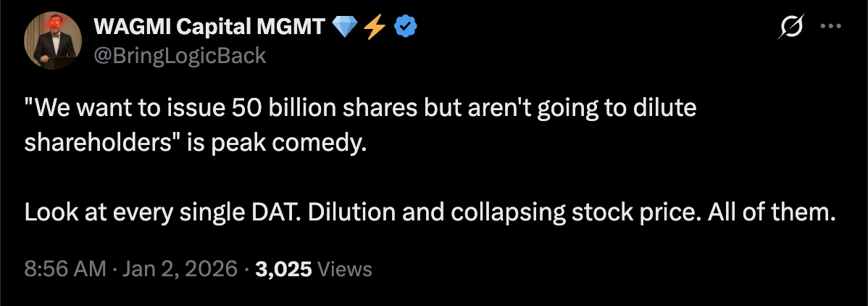Click the lightning bolt emoji
The image size is (868, 306).
[x=373, y=27]
